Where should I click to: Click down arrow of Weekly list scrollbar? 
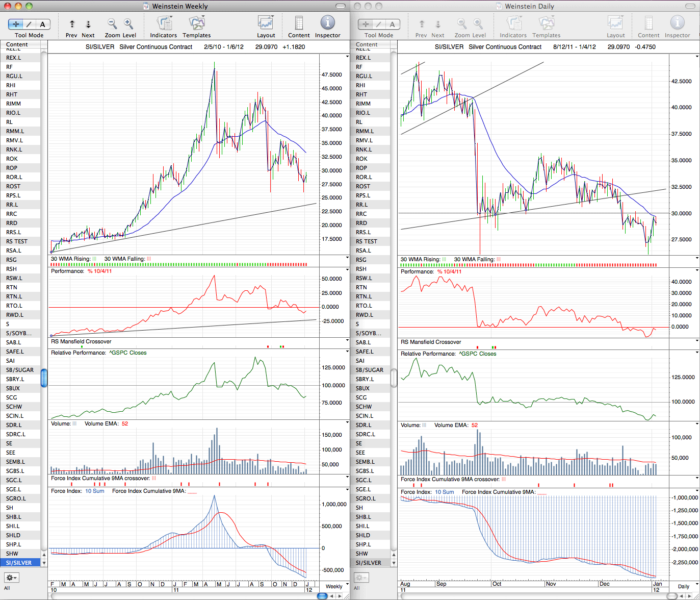click(44, 563)
